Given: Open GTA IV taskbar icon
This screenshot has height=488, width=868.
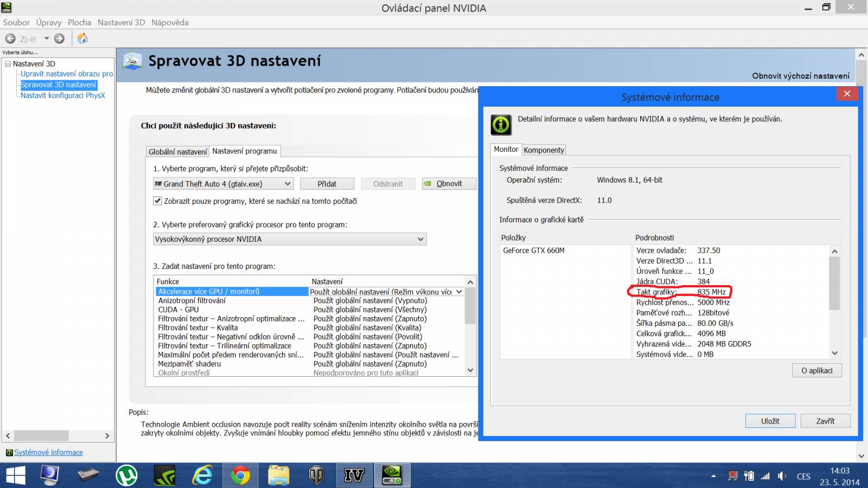Looking at the screenshot, I should [x=354, y=476].
